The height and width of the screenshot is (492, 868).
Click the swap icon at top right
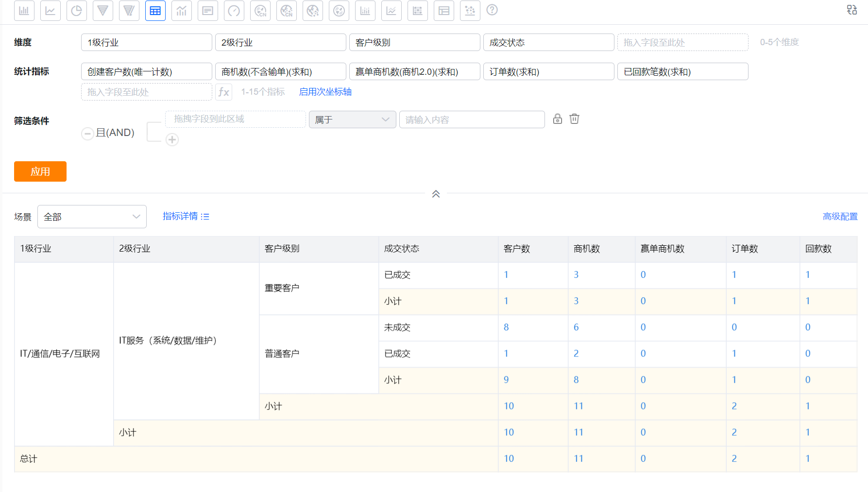click(852, 10)
